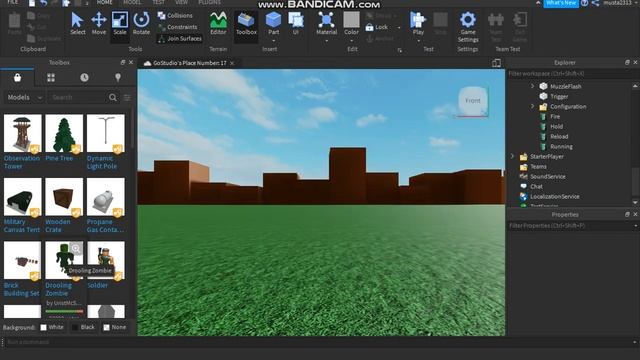Open the Terrain Editor
Viewport: 640px width, 360px height.
click(218, 24)
